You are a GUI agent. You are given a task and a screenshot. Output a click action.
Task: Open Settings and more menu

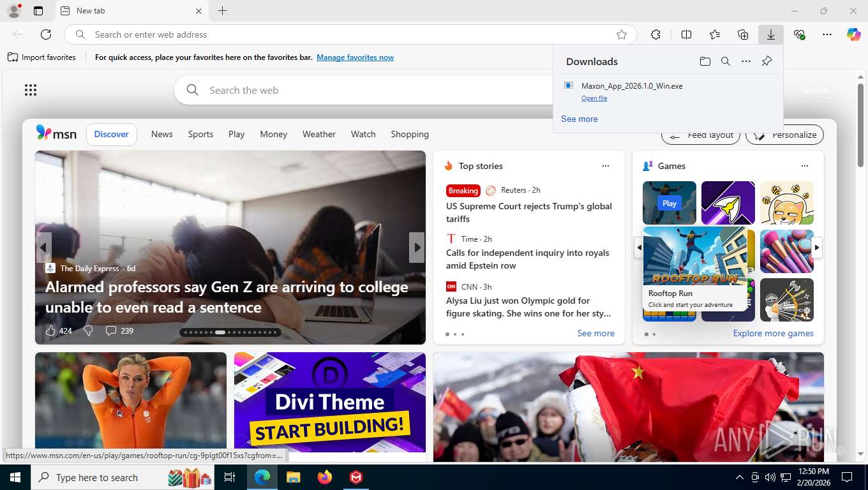(x=827, y=34)
